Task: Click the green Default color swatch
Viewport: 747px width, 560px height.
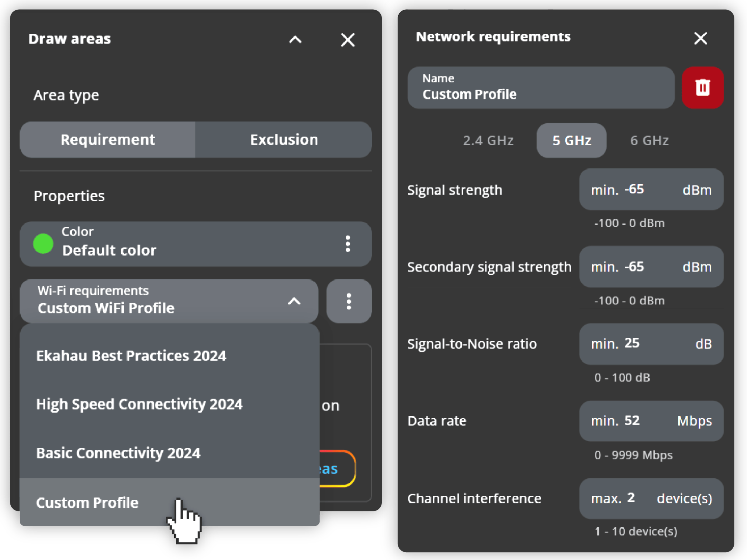Action: point(43,244)
